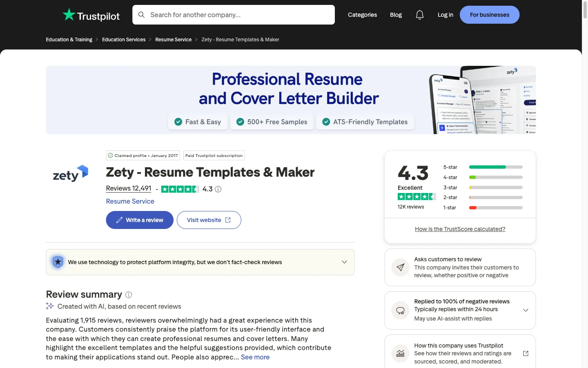The image size is (588, 368).
Task: Click the star rating beside Reviews 12,491
Action: point(180,189)
